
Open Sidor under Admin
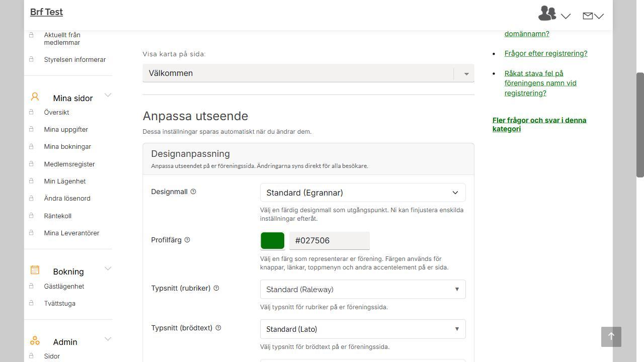point(52,356)
